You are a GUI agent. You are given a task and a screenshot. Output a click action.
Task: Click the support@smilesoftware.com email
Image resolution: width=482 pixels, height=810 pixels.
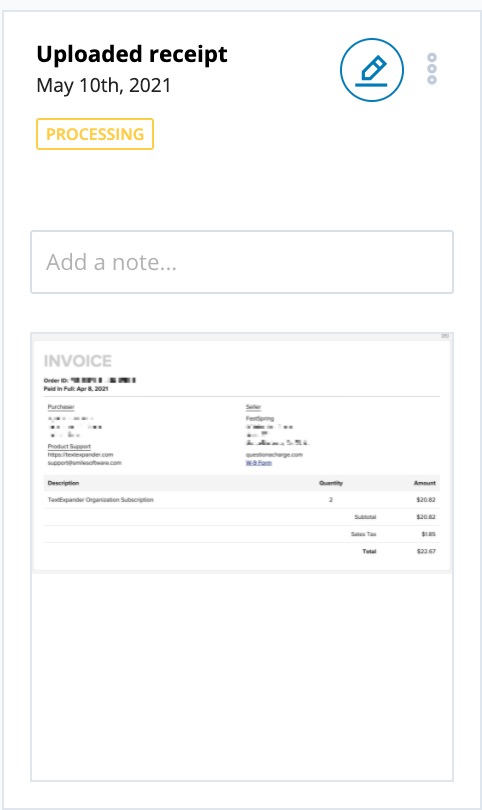(84, 463)
